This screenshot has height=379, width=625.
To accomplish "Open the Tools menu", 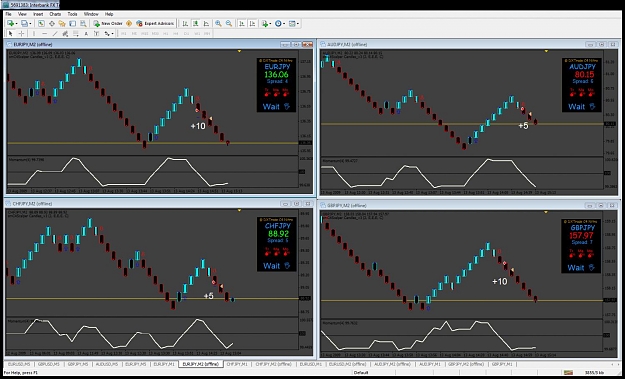I will [72, 14].
